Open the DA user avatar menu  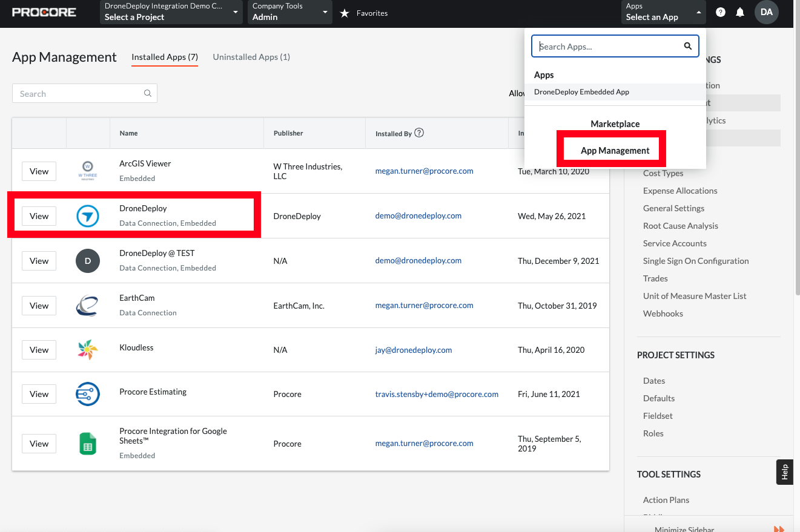point(767,12)
